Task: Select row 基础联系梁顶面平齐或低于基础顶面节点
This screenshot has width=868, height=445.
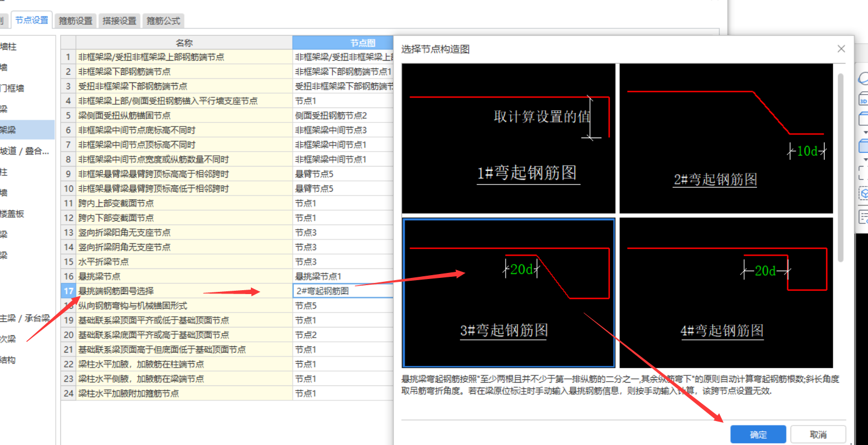Action: pyautogui.click(x=184, y=320)
